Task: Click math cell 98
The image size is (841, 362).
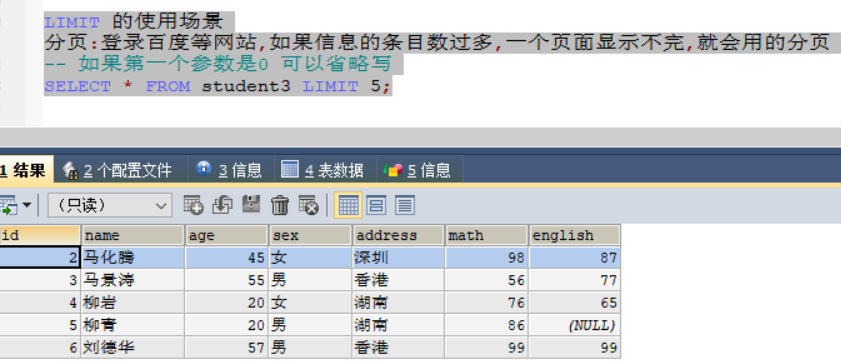Action: coord(486,258)
